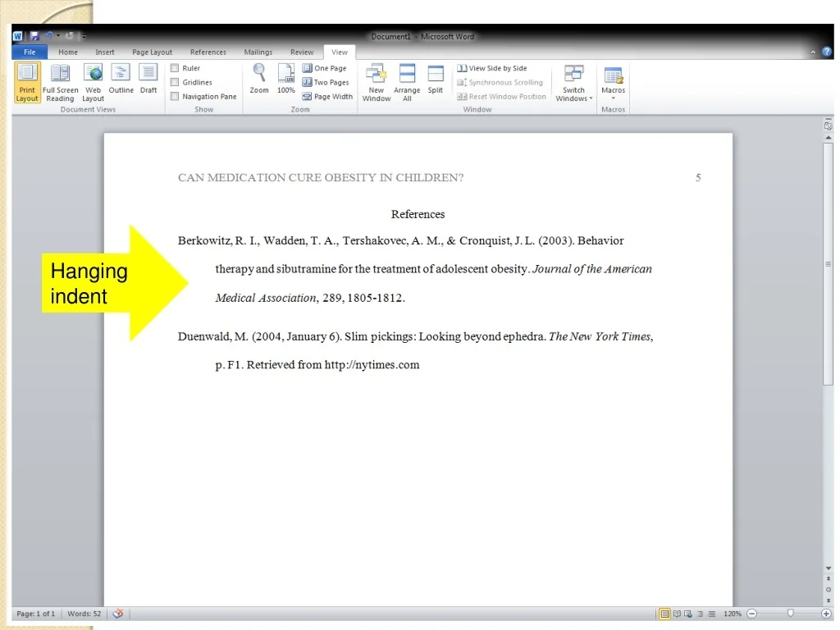Fit to Page Width
The height and width of the screenshot is (630, 840).
327,97
